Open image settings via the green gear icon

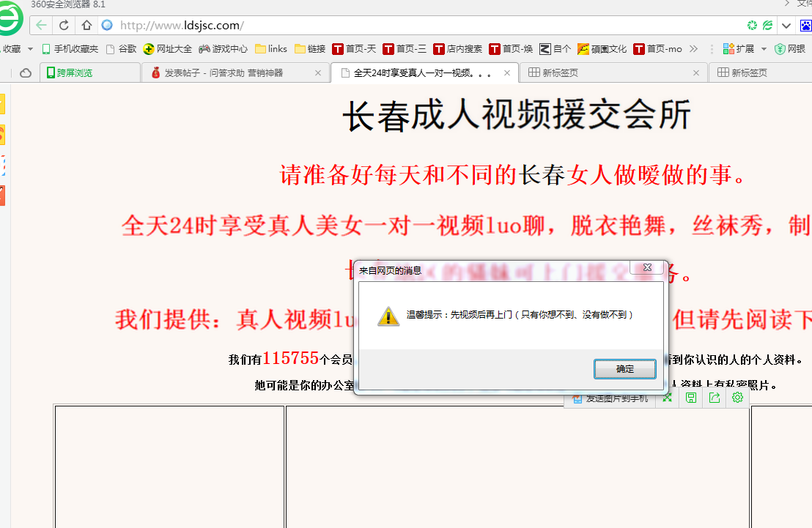coord(737,398)
